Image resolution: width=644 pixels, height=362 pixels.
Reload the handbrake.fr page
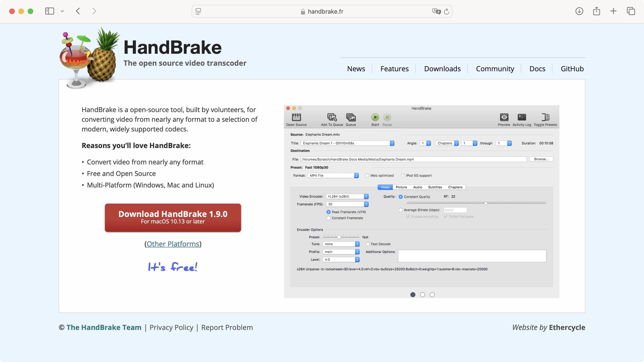(447, 11)
